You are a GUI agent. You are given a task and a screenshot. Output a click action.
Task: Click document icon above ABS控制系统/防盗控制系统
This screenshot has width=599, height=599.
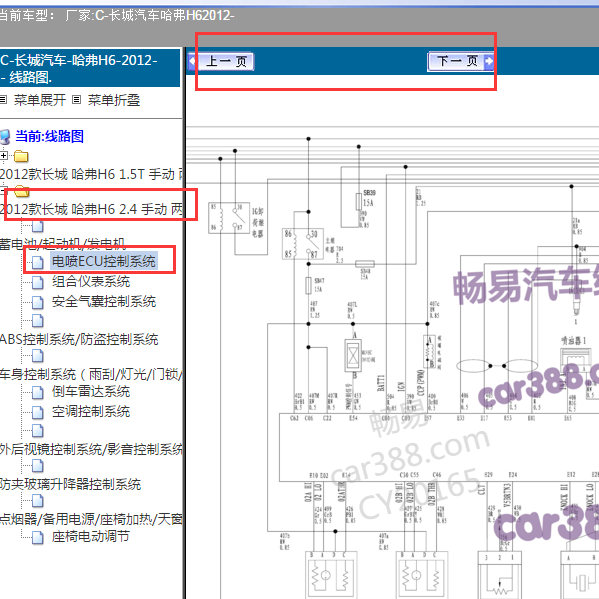pyautogui.click(x=38, y=321)
